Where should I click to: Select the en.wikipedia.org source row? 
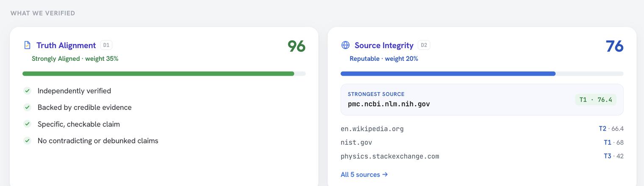coord(482,129)
